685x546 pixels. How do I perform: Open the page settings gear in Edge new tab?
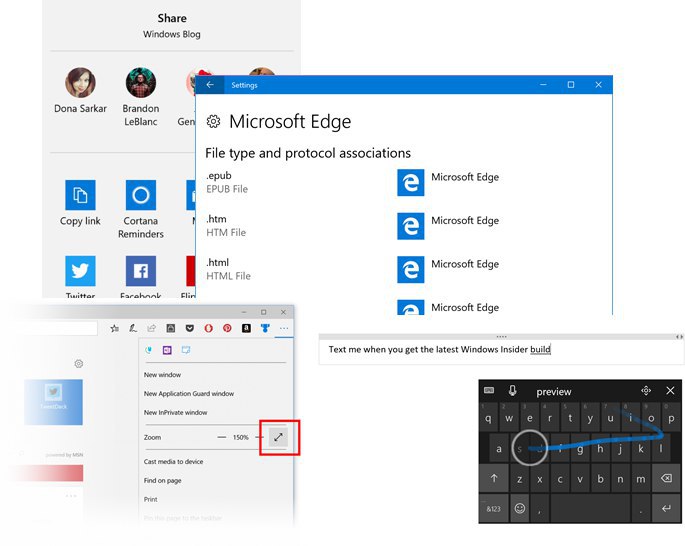point(79,363)
